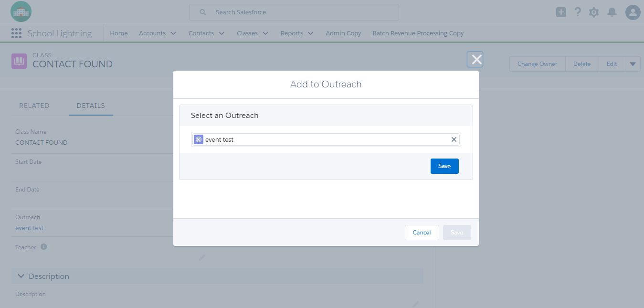Open the notifications bell
The width and height of the screenshot is (644, 308).
(x=612, y=12)
